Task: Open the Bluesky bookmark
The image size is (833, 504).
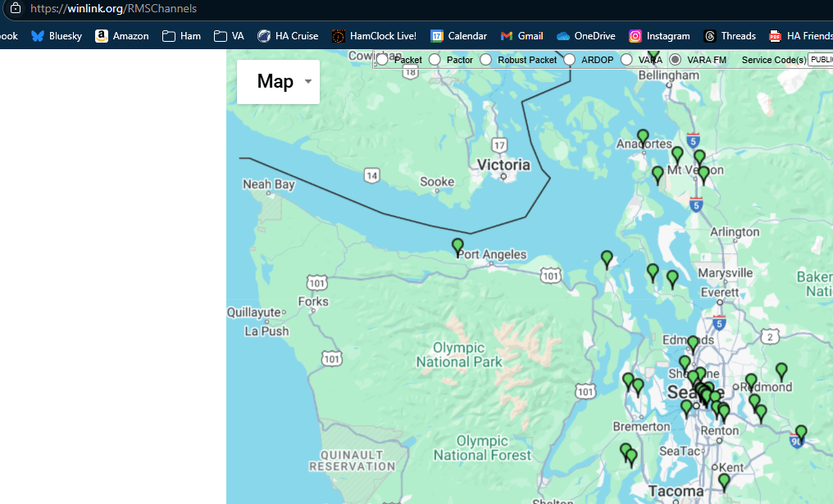Action: point(57,36)
